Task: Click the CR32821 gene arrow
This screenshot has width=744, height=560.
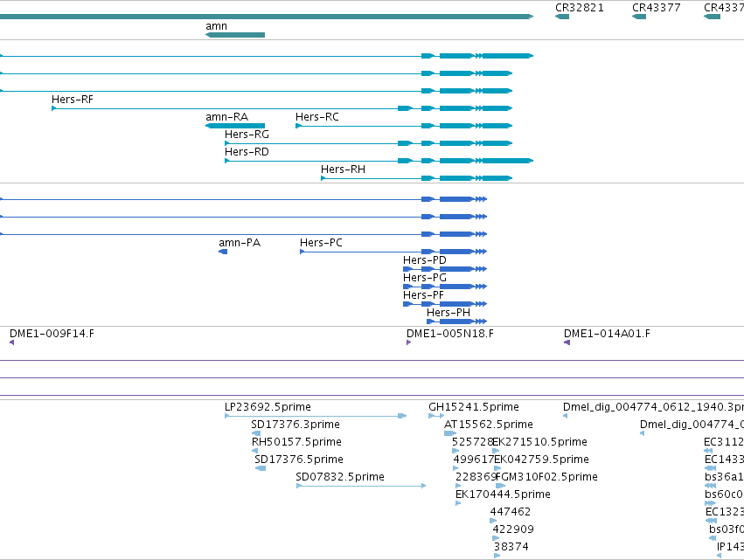Action: pos(562,17)
